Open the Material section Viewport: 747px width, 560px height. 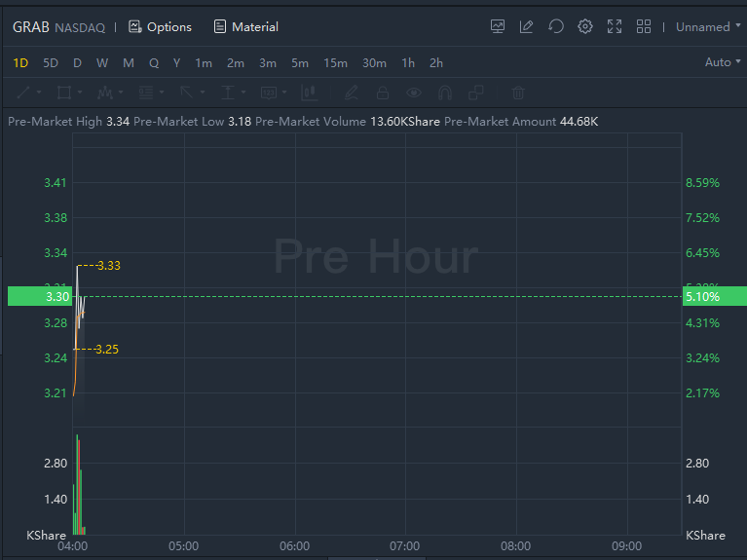(245, 27)
